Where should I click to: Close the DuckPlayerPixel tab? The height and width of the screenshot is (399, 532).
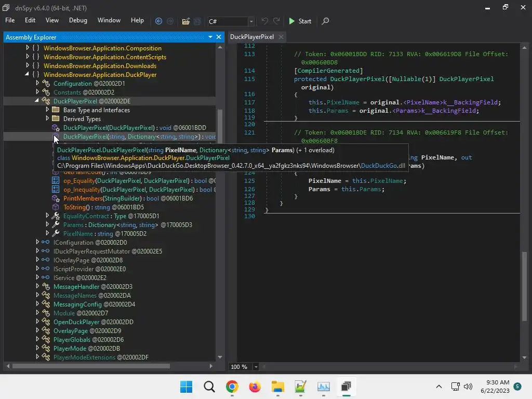[x=281, y=37]
